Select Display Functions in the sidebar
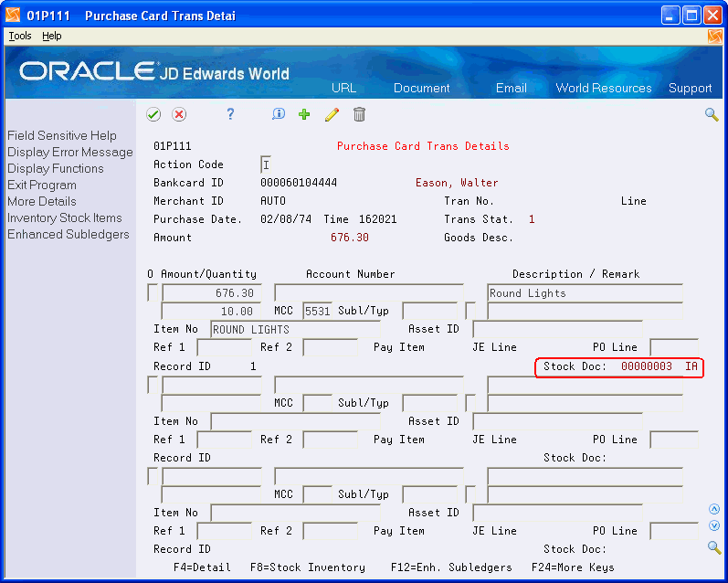 [55, 169]
